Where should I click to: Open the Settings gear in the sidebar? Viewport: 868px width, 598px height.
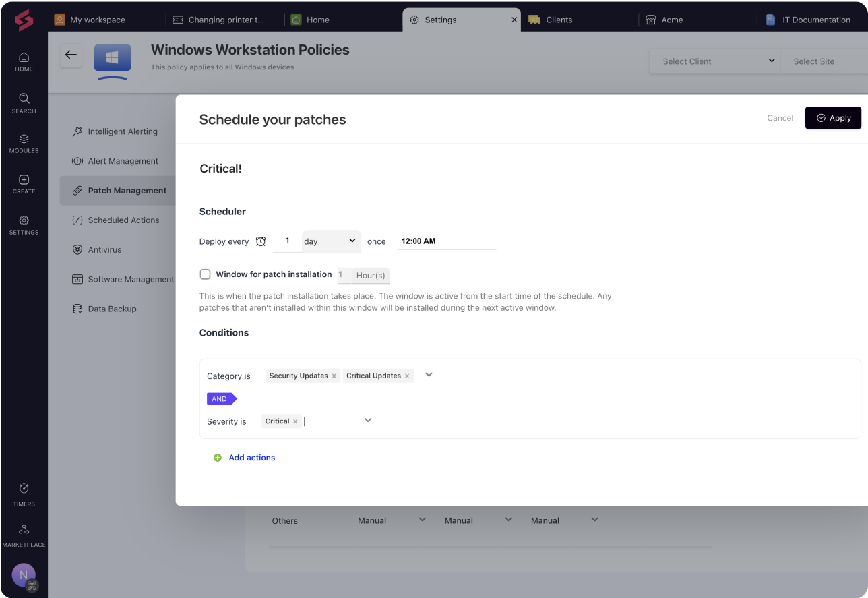click(24, 222)
